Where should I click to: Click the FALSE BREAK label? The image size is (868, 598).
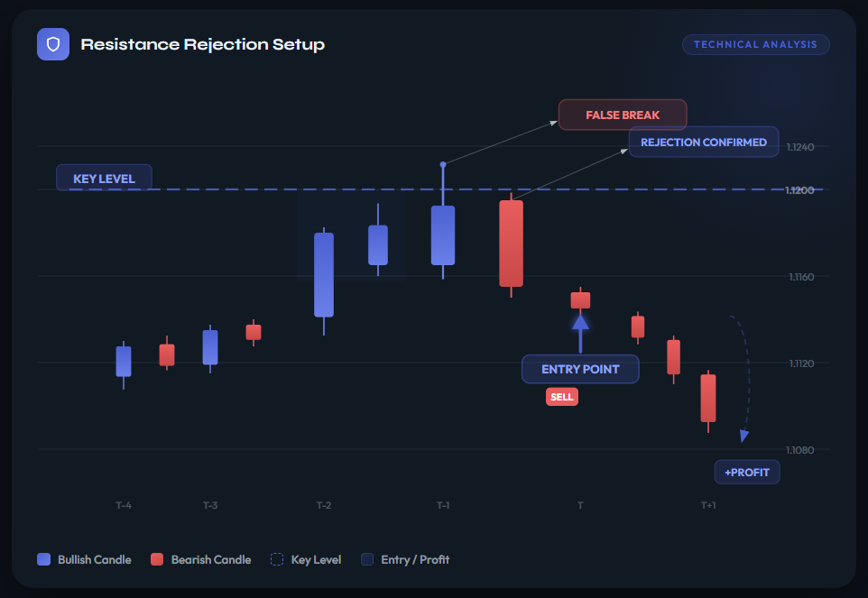[x=623, y=115]
